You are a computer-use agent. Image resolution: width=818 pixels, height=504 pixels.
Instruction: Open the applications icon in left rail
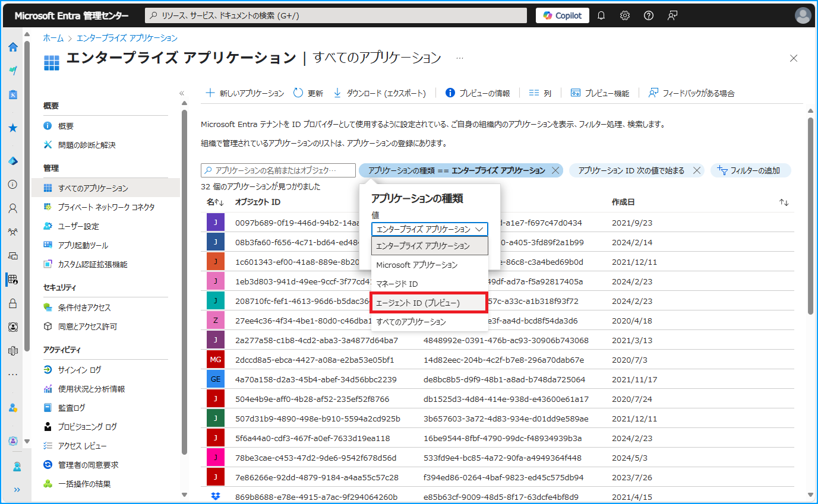12,280
